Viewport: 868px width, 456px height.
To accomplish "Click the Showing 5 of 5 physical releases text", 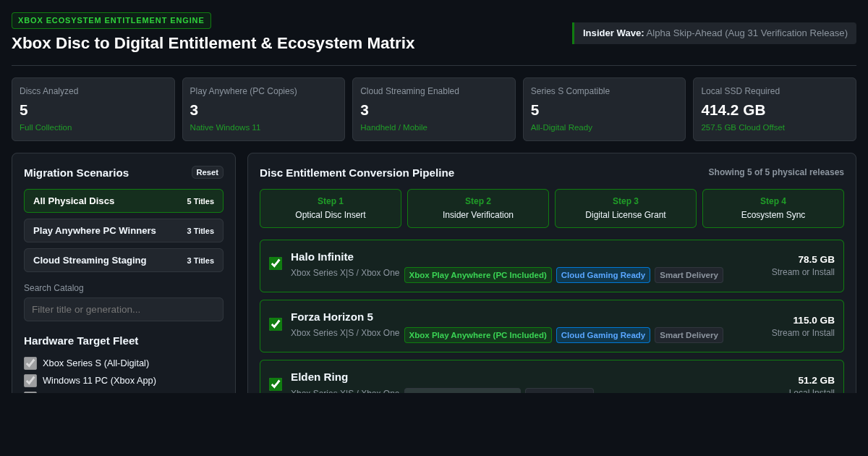I will tap(776, 172).
